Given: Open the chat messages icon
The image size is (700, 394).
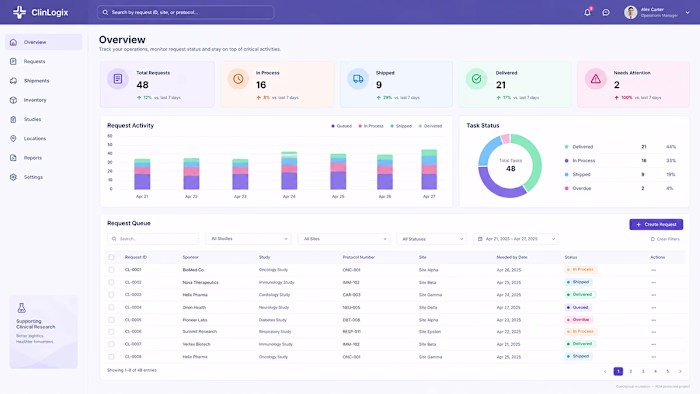Looking at the screenshot, I should 606,12.
